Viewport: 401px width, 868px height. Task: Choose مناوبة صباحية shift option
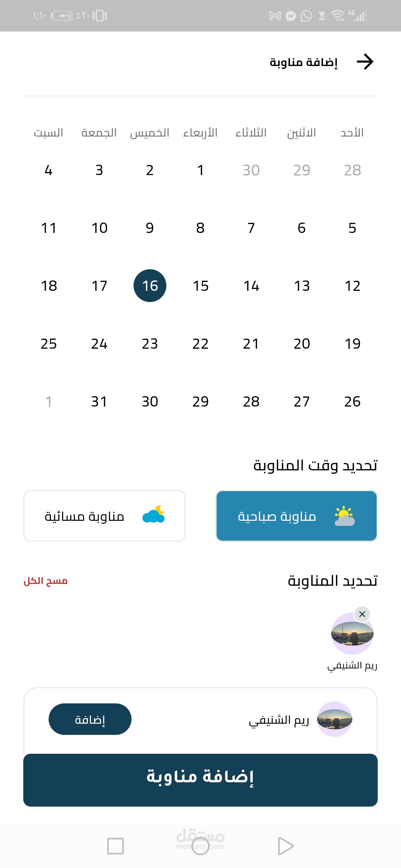[x=297, y=516]
